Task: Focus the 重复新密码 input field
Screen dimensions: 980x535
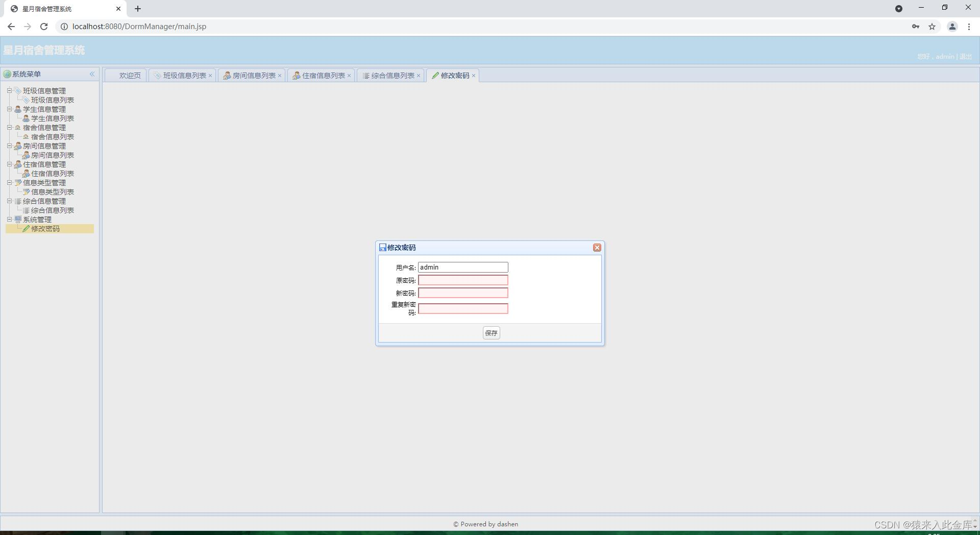Action: (463, 309)
